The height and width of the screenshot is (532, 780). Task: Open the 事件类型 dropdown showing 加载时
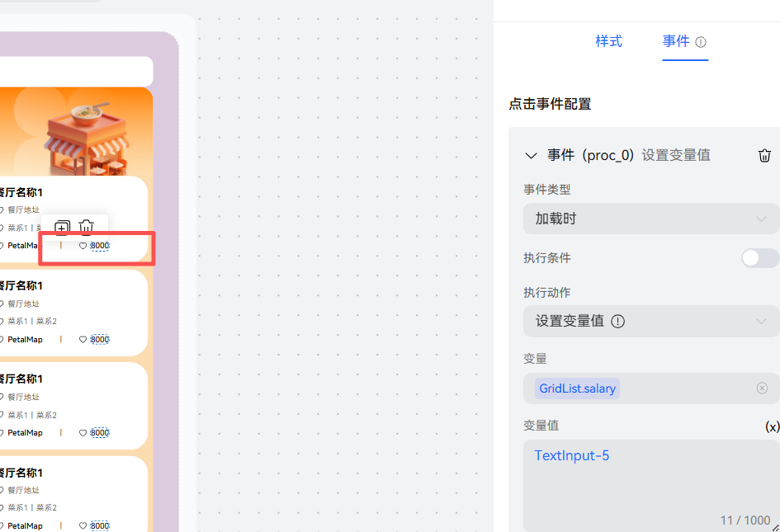tap(651, 219)
